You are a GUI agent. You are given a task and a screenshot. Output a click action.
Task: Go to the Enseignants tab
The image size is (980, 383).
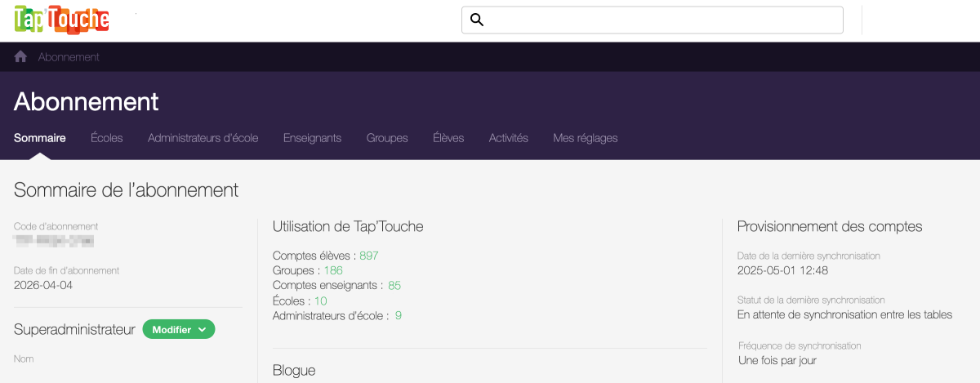coord(312,138)
